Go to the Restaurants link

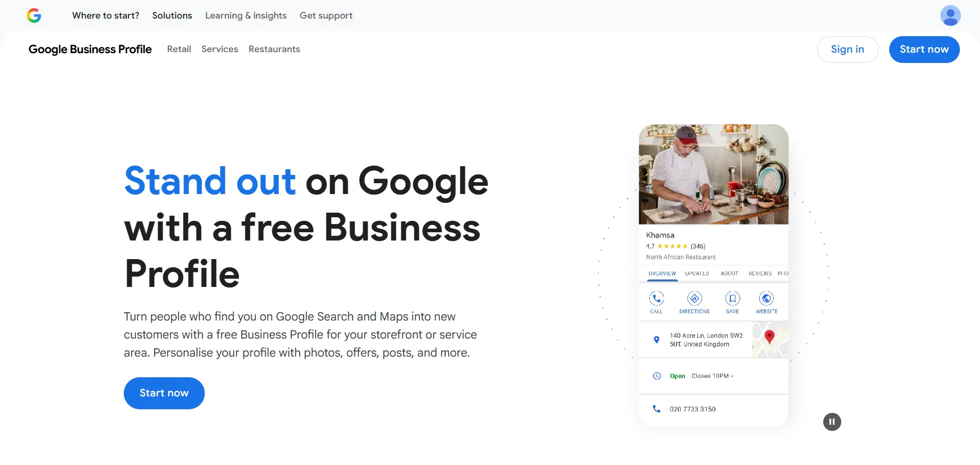pos(274,49)
